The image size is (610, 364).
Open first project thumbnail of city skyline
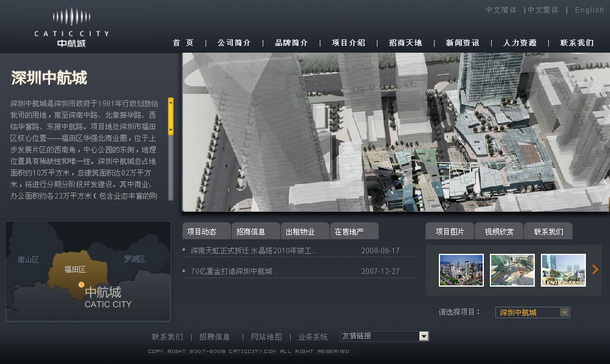point(461,270)
